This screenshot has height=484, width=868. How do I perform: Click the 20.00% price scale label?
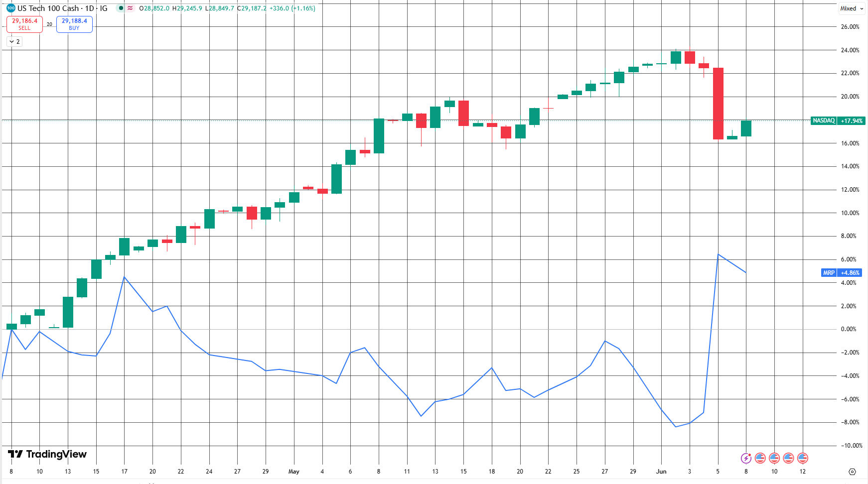850,97
